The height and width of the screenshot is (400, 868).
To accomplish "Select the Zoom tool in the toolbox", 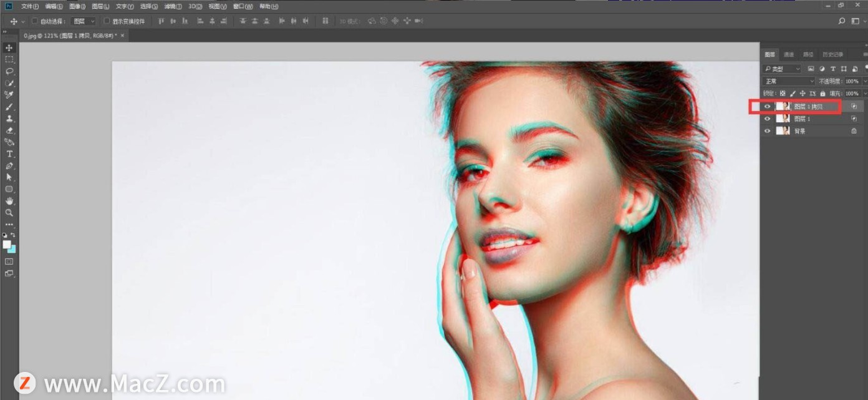I will tap(9, 213).
